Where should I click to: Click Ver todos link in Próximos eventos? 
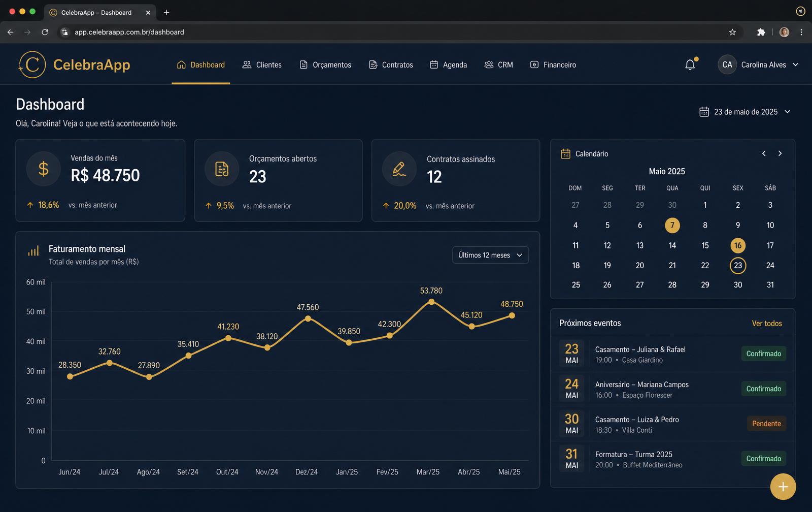(767, 323)
